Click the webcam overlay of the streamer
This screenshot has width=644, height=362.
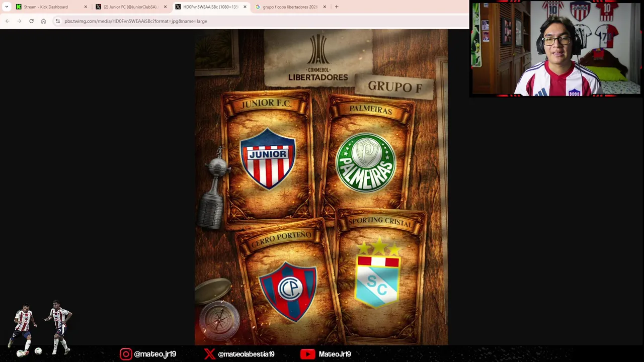555,48
